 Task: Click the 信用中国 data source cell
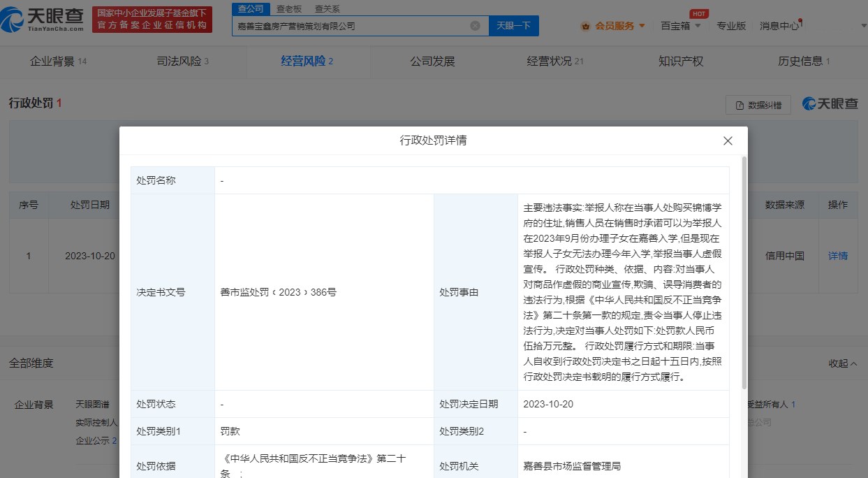(784, 256)
